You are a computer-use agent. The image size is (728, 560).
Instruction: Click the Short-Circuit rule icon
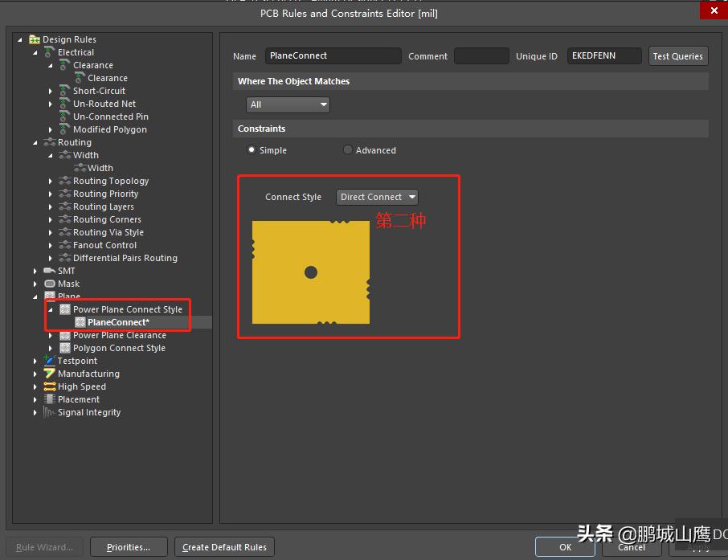pyautogui.click(x=65, y=91)
